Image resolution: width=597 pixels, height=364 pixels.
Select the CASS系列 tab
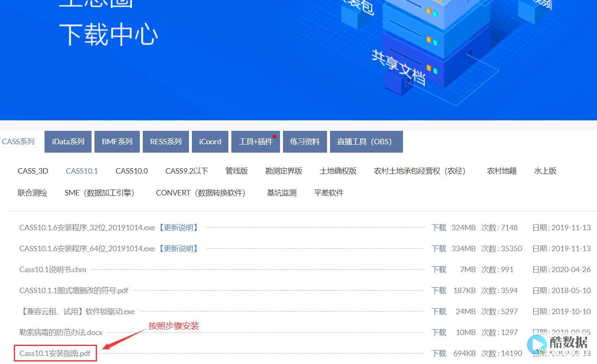[x=18, y=142]
